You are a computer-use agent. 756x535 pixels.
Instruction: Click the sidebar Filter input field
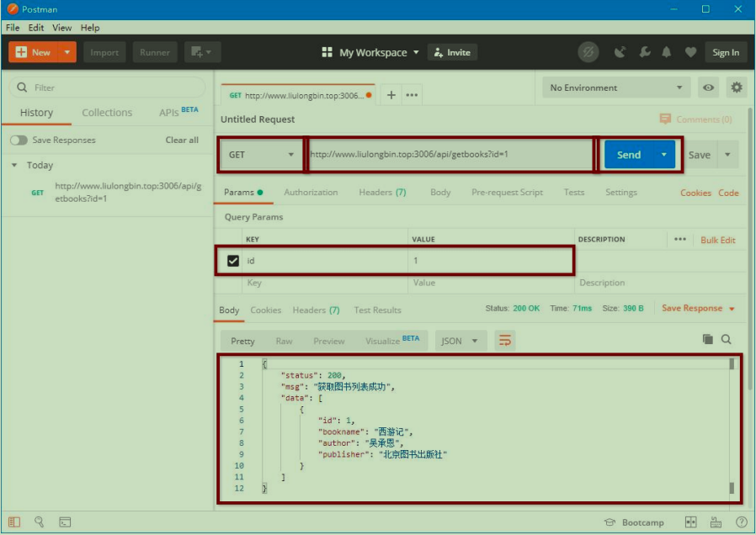point(108,87)
